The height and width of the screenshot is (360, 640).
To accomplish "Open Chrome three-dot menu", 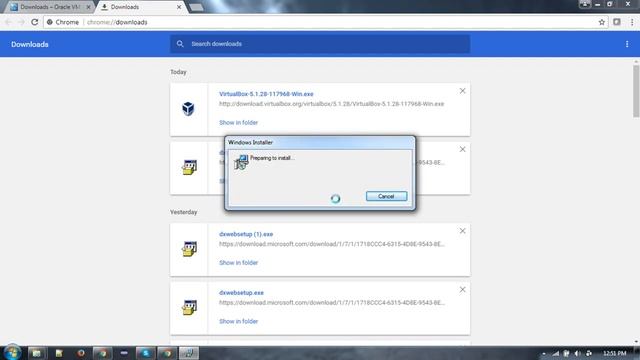I will [632, 22].
